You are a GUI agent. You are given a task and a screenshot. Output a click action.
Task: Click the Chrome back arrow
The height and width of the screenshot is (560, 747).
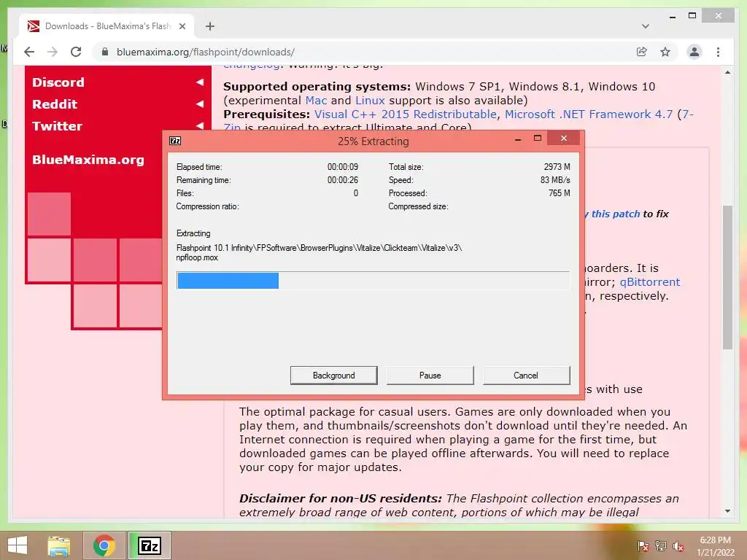point(29,52)
